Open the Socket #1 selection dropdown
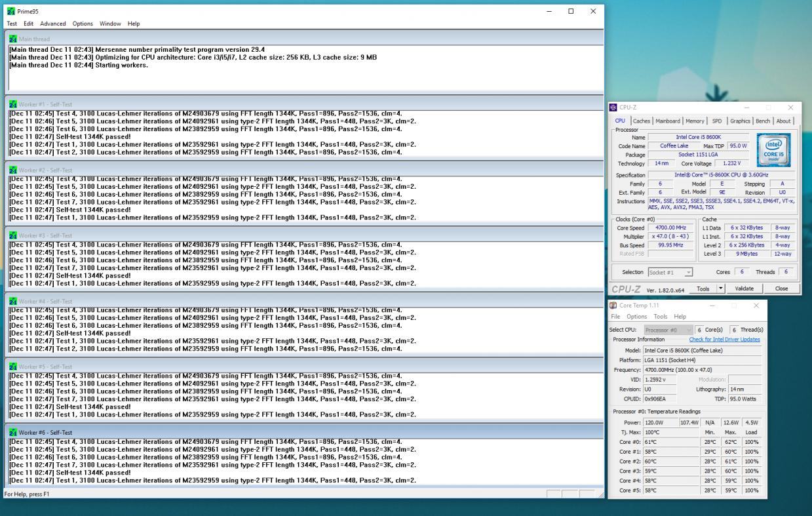Viewport: 812px width, 516px height. pyautogui.click(x=670, y=272)
